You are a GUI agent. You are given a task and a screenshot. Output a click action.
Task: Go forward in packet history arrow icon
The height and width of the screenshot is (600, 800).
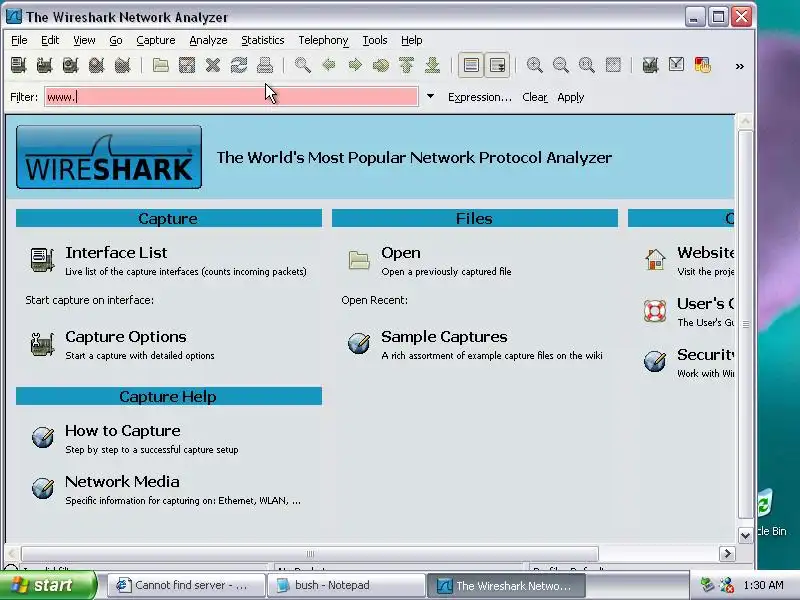point(355,65)
